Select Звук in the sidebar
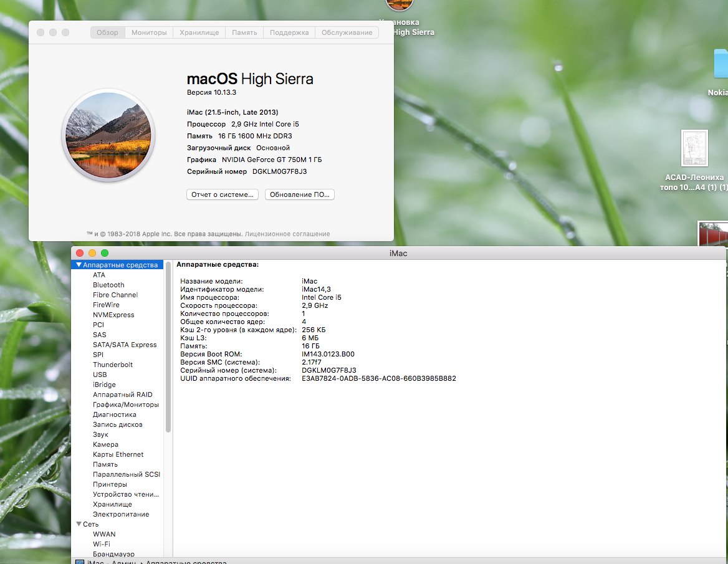This screenshot has width=728, height=564. tap(100, 434)
